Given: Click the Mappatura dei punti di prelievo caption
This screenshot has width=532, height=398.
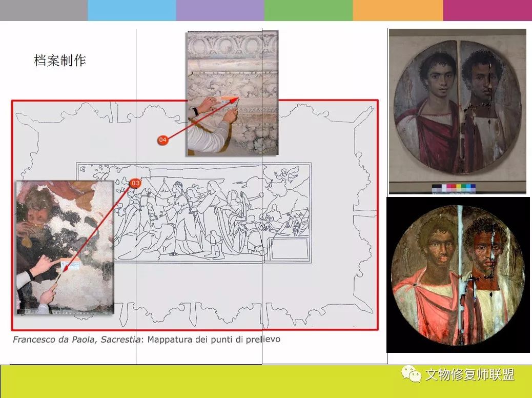Looking at the screenshot, I should coord(214,339).
